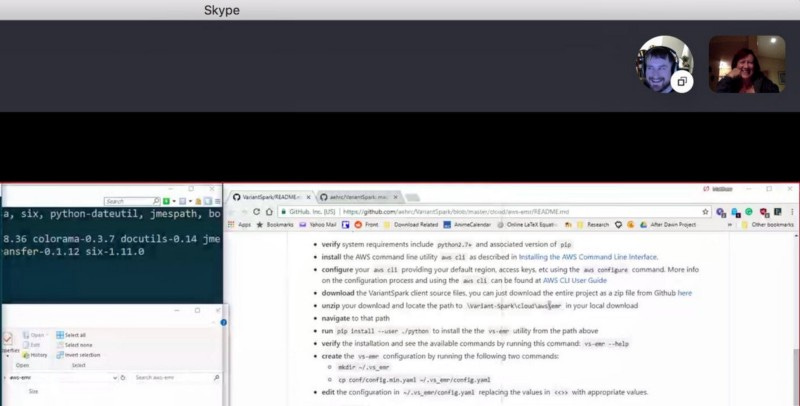Go to Chrome home page

(269, 212)
